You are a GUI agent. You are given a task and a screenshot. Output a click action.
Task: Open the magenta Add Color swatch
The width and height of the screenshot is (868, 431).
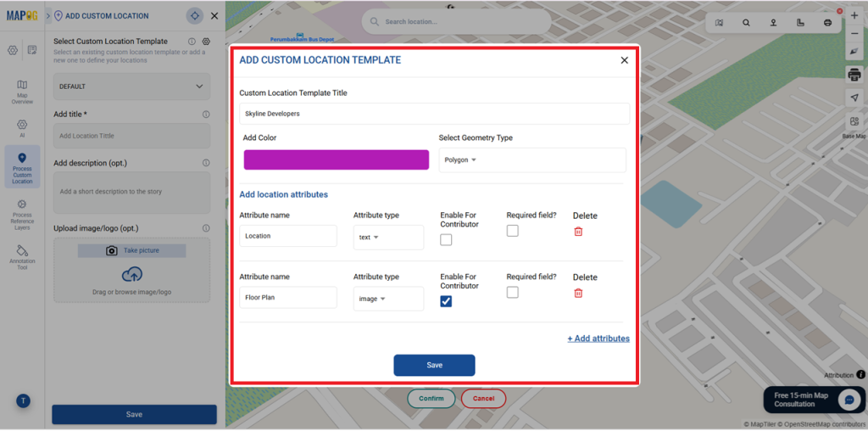point(336,160)
